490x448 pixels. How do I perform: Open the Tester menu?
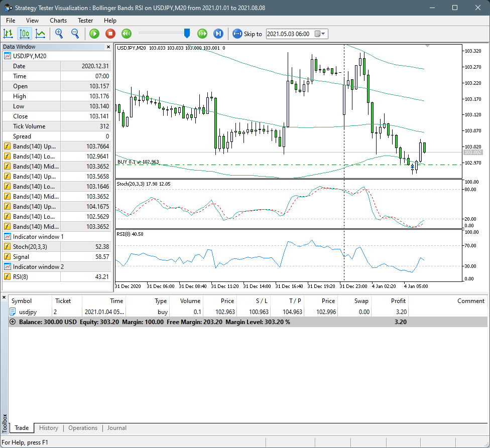click(x=85, y=21)
